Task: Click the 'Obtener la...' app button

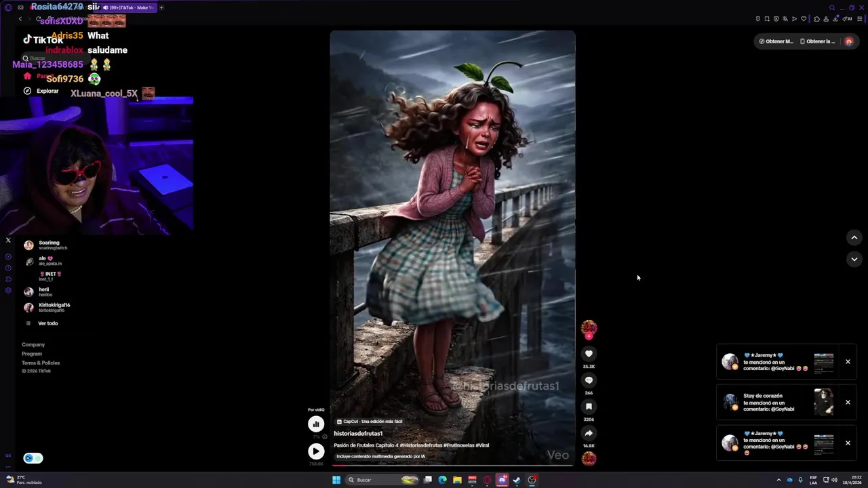Action: (817, 41)
